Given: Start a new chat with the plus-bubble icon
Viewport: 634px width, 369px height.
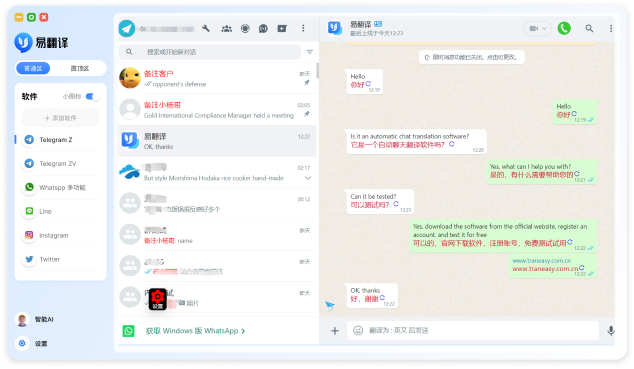Looking at the screenshot, I should point(282,28).
